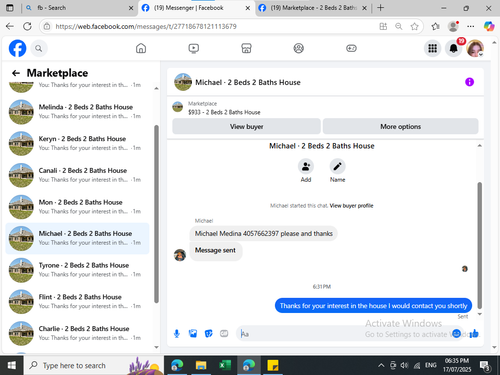Open Sticky Notes from taskbar
Screen dimensions: 500x375
click(x=273, y=365)
